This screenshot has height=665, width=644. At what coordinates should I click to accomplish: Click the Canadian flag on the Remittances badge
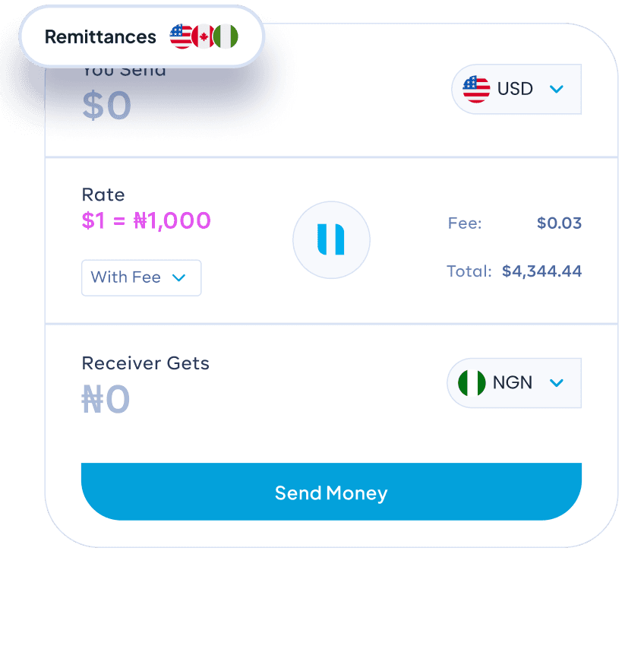pos(202,36)
